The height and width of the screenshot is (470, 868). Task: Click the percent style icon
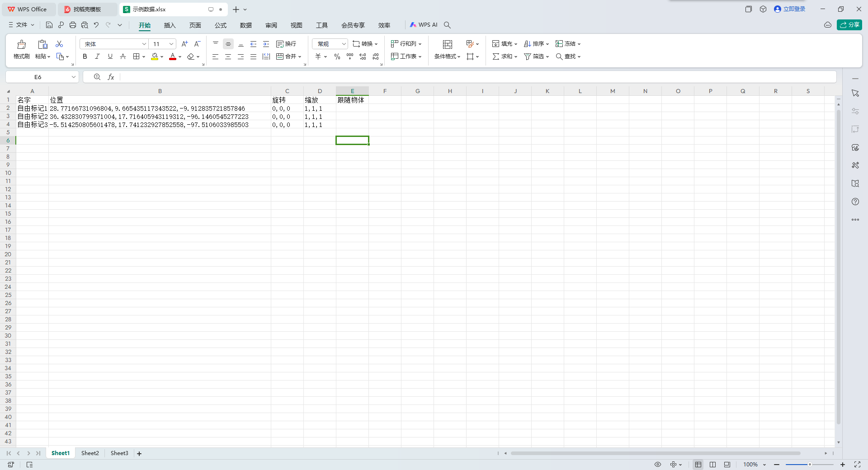tap(337, 56)
